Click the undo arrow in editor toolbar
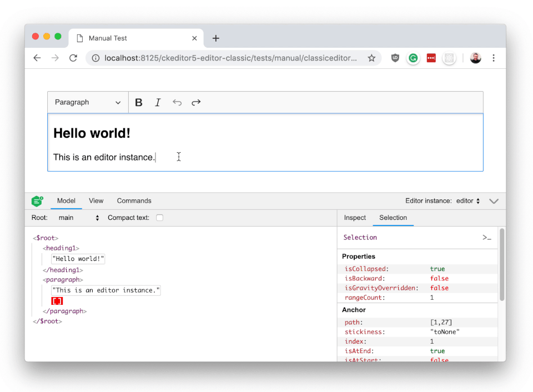Image resolution: width=533 pixels, height=392 pixels. [x=177, y=103]
